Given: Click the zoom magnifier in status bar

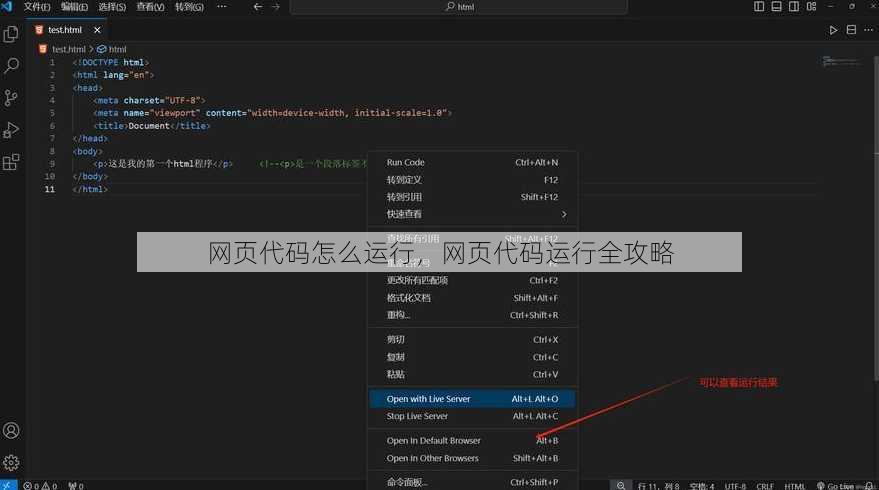Looking at the screenshot, I should (621, 486).
